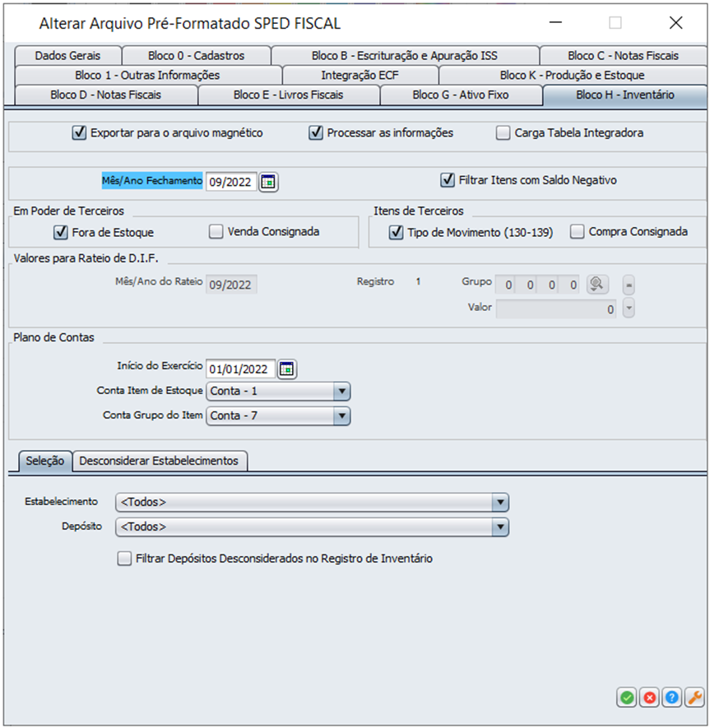Expand the Estabelecimento dropdown
Viewport: 710px width, 728px height.
pos(500,502)
